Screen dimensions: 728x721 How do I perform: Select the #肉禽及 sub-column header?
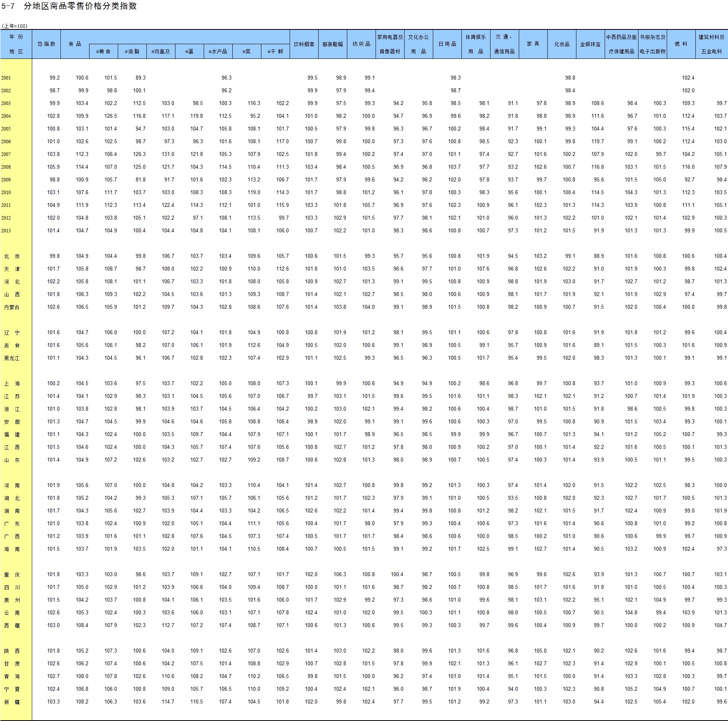161,51
